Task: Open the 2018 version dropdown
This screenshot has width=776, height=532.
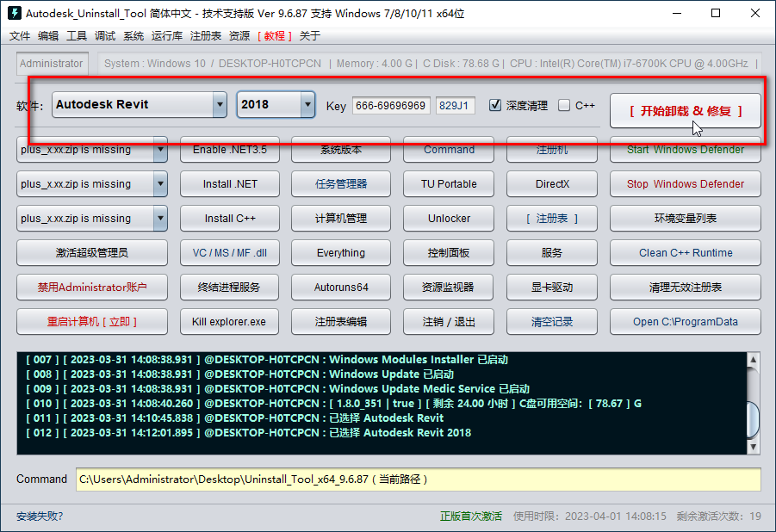Action: [x=307, y=104]
